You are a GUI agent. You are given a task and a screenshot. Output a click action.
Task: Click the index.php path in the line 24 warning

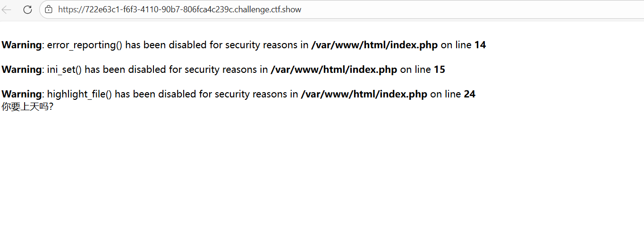pos(364,94)
